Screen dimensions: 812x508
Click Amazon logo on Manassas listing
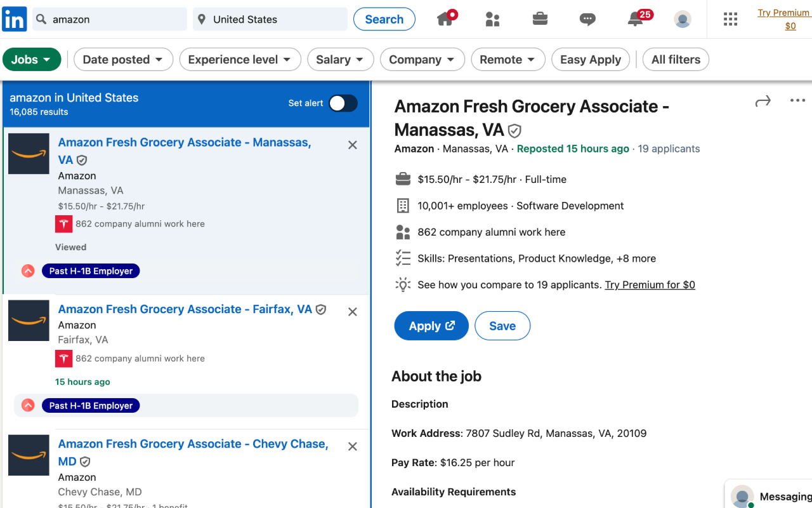point(29,154)
